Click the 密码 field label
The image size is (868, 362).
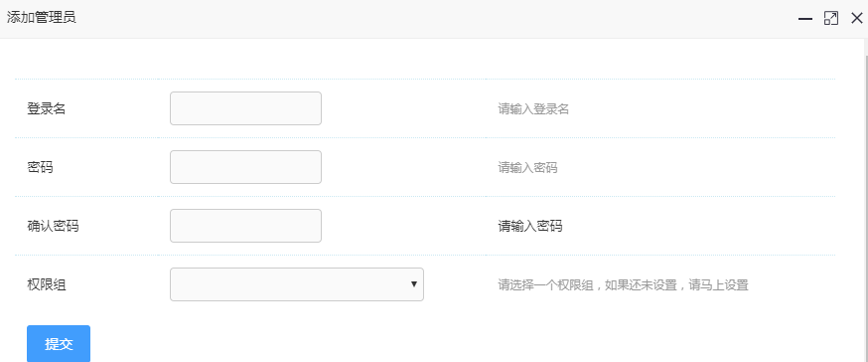pos(40,168)
